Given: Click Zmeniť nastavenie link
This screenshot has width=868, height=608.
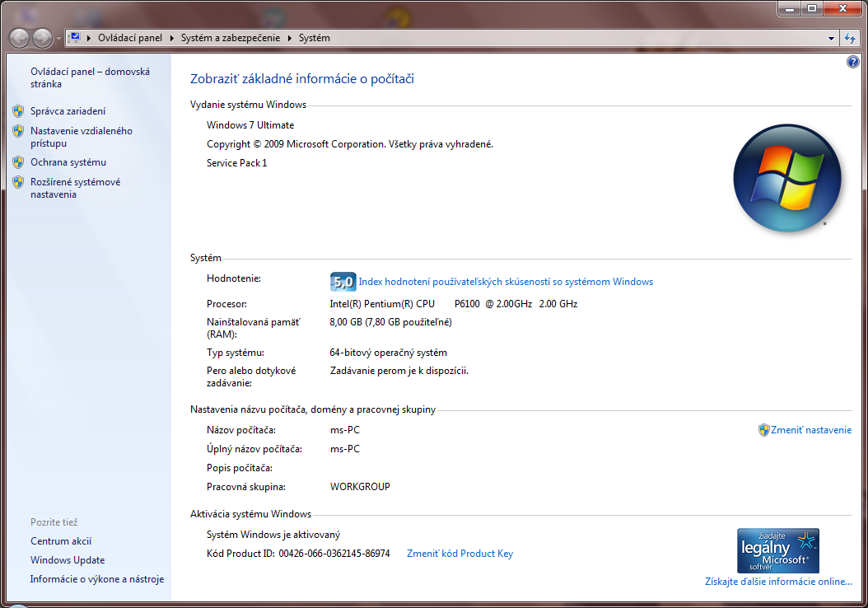Looking at the screenshot, I should click(811, 430).
